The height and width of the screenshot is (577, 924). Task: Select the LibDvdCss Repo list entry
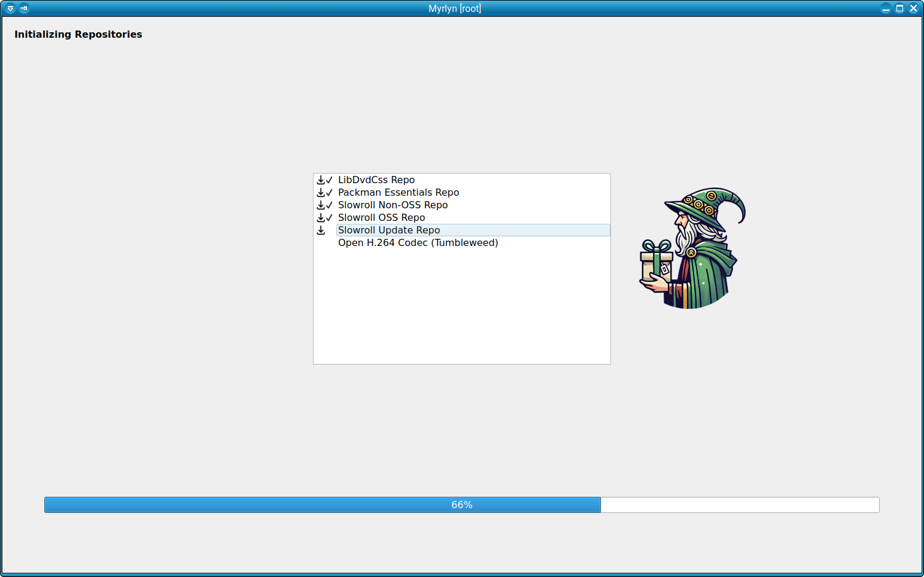pos(376,180)
